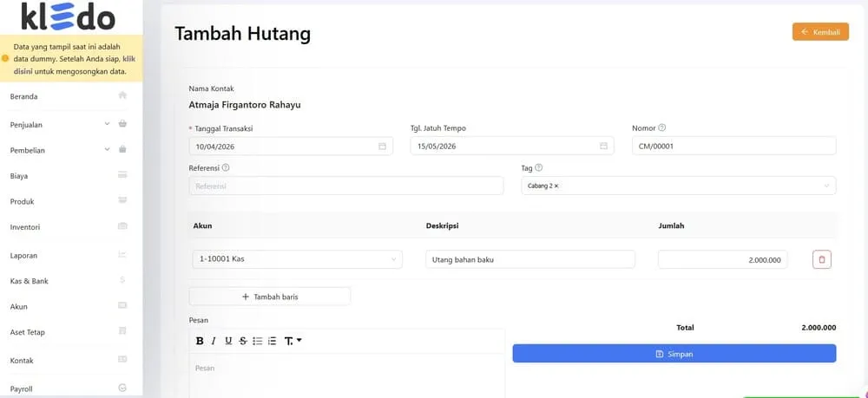Open calendar icon in Tgl. Jatuh Tempo field
868x398 pixels.
pyautogui.click(x=603, y=147)
